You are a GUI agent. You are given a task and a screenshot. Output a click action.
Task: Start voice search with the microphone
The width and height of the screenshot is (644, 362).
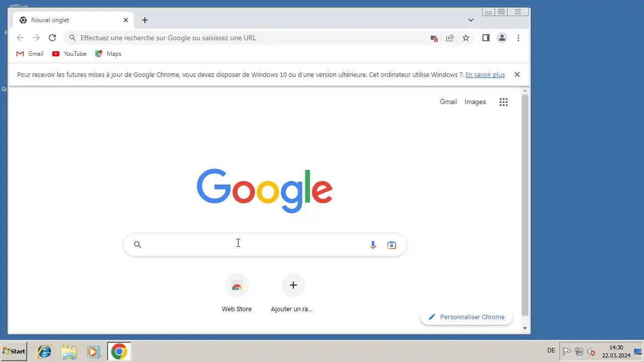(x=373, y=245)
